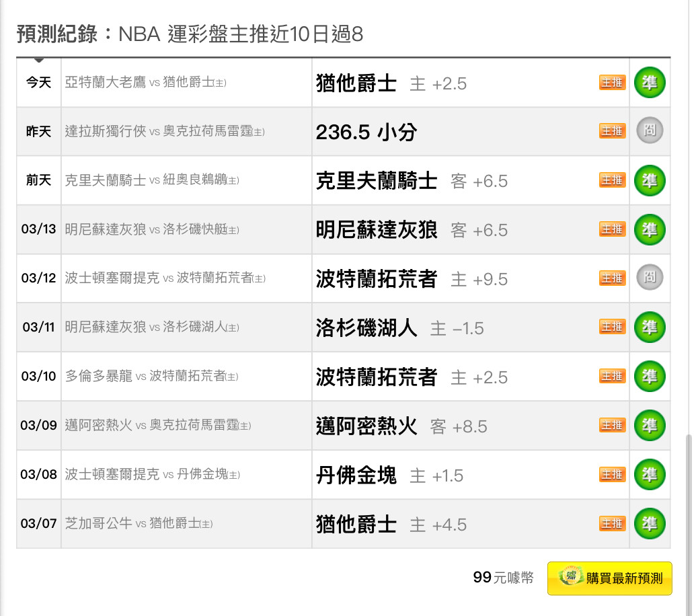Image resolution: width=698 pixels, height=616 pixels.
Task: Click heading 預測紀錄：NBA 運彩盤主推近10日過8
Action: click(190, 34)
